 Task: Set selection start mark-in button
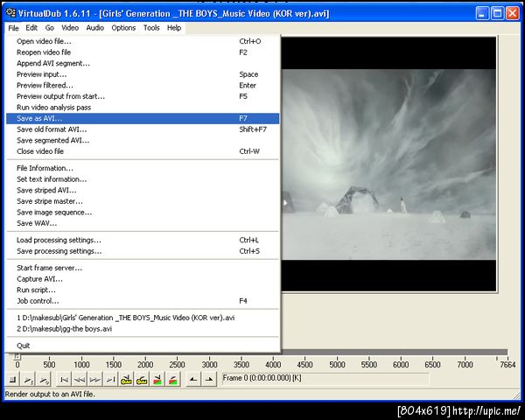click(193, 380)
